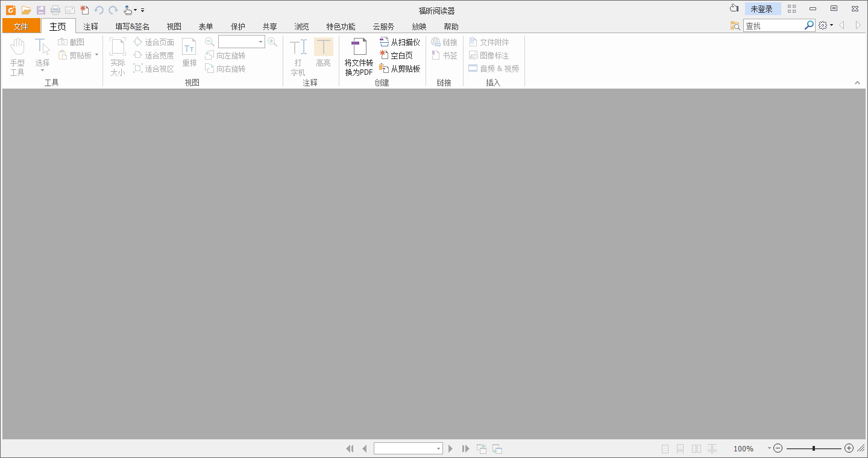
Task: Click the Undo arrow icon
Action: click(x=99, y=10)
